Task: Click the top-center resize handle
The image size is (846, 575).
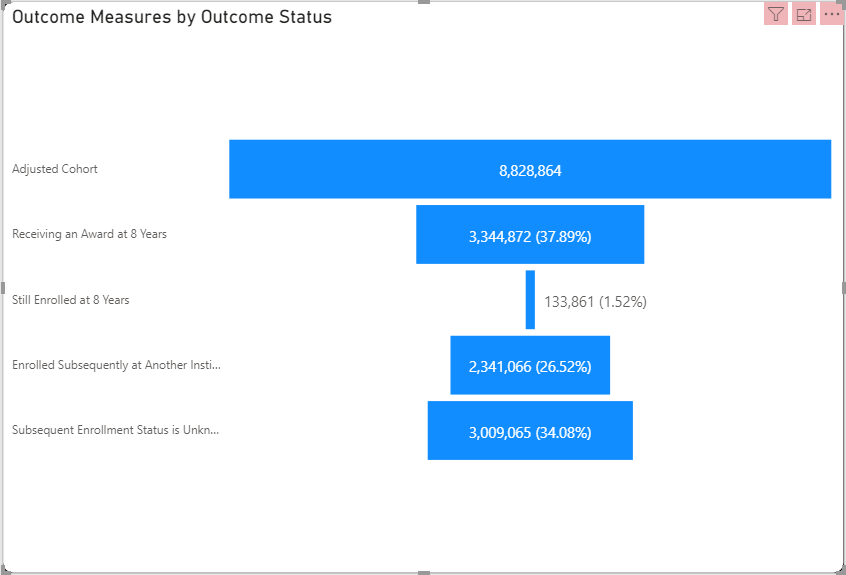Action: [423, 2]
